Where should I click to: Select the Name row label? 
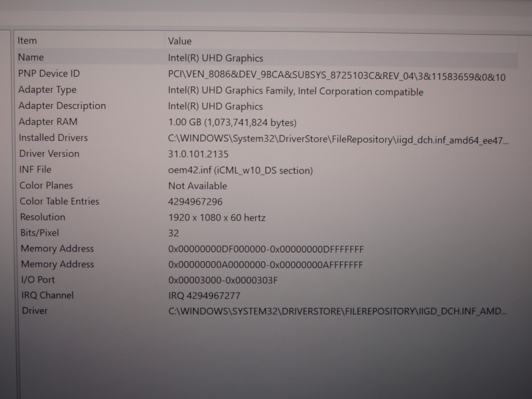pos(31,57)
